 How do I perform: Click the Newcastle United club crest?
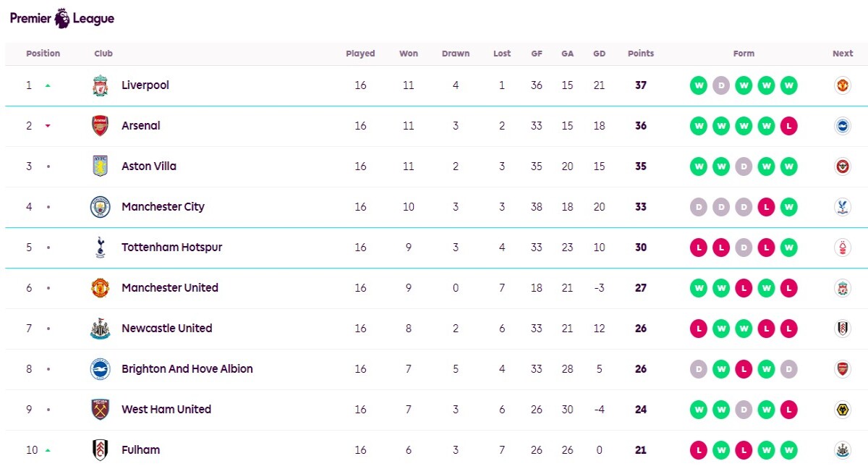point(101,329)
